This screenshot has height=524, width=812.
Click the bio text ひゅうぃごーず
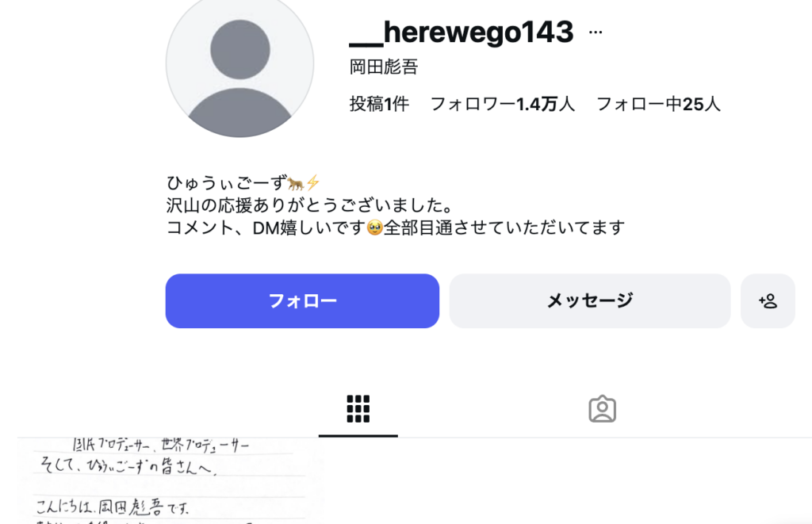click(227, 183)
